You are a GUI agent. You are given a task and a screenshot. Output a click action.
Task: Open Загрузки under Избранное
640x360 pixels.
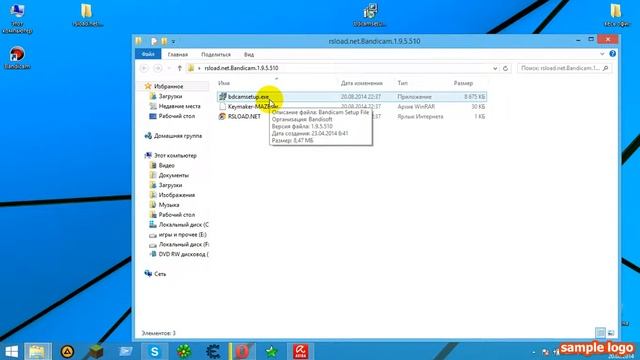pyautogui.click(x=170, y=96)
